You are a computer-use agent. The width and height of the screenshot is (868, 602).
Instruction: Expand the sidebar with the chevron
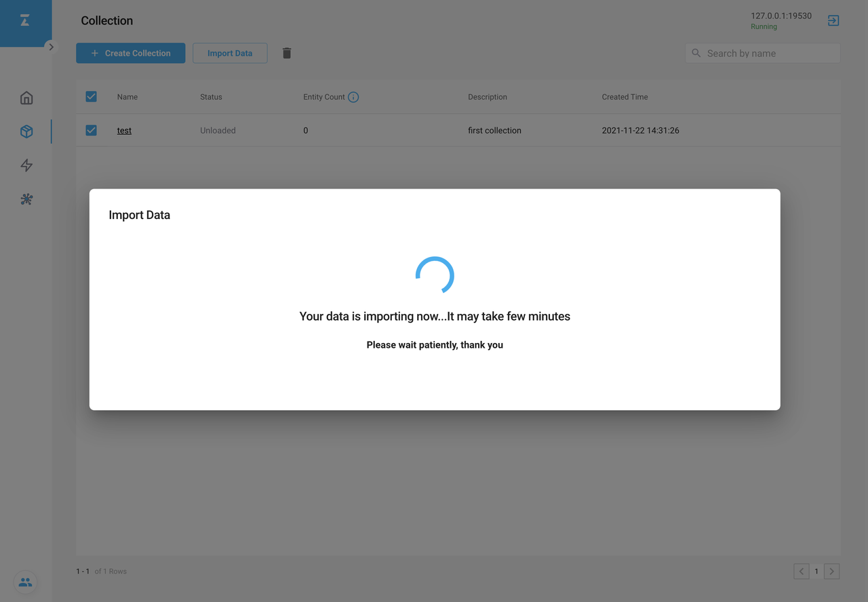[51, 47]
